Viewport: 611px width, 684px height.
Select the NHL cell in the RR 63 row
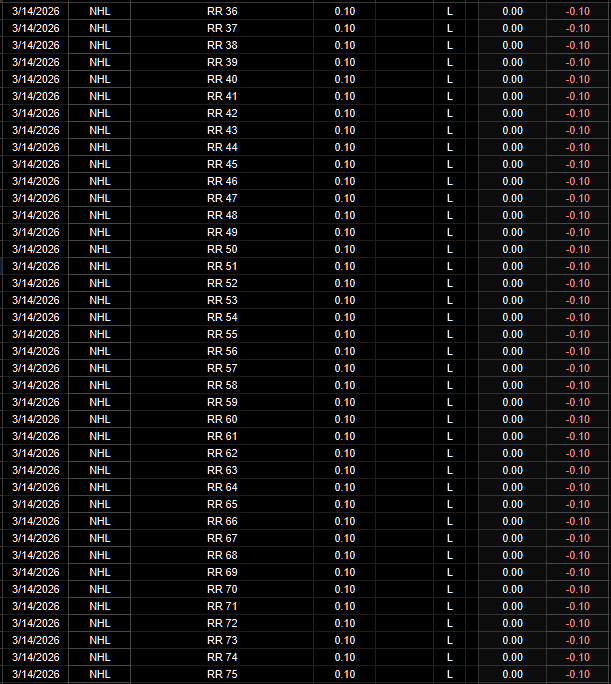pyautogui.click(x=99, y=471)
